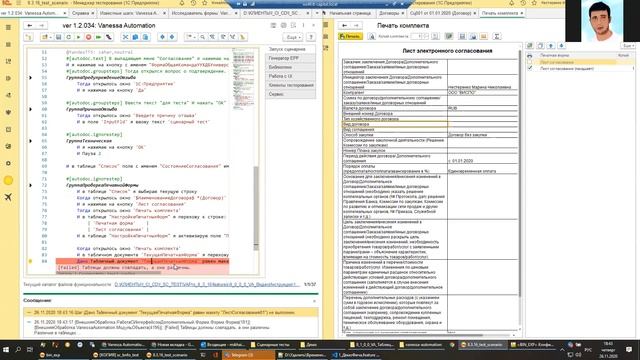Image resolution: width=640 pixels, height=360 pixels.
Task: Switch to the Начальная страница tab
Action: click(350, 13)
